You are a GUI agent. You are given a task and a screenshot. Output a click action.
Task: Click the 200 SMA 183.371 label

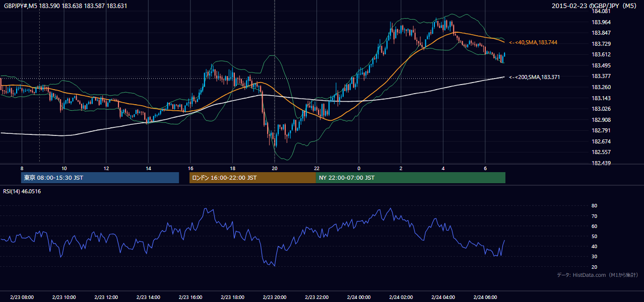[534, 77]
